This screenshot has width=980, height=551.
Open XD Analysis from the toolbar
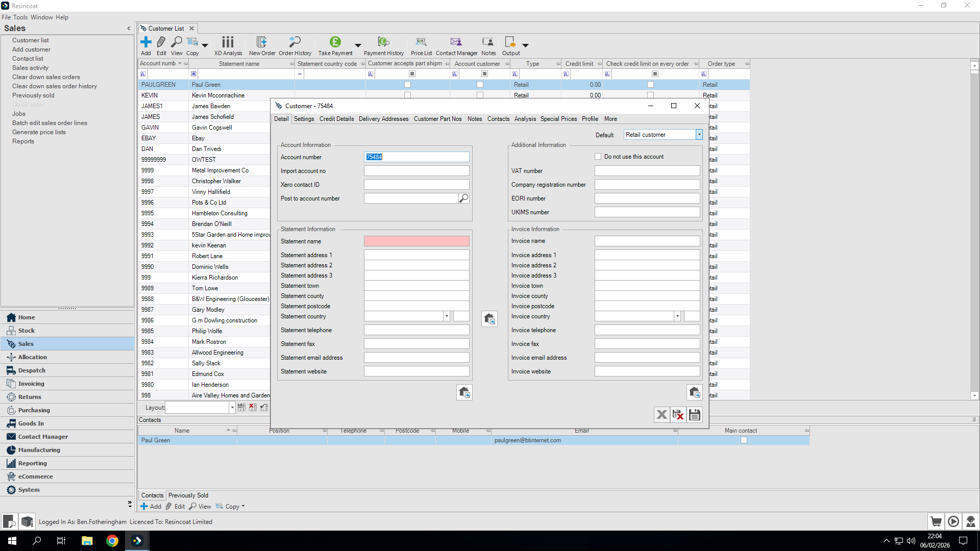(x=228, y=42)
